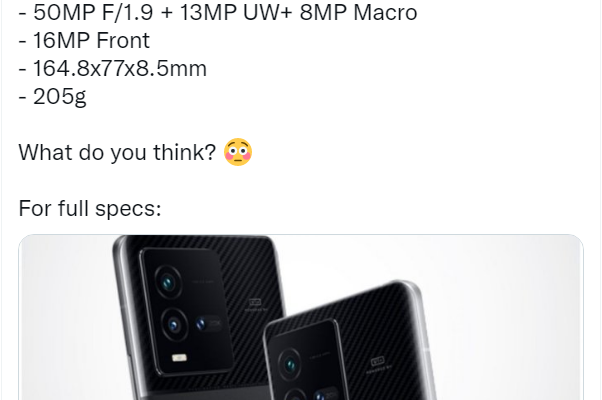This screenshot has height=400, width=602.
Task: Click the top camera lens on right phone
Action: tap(290, 364)
